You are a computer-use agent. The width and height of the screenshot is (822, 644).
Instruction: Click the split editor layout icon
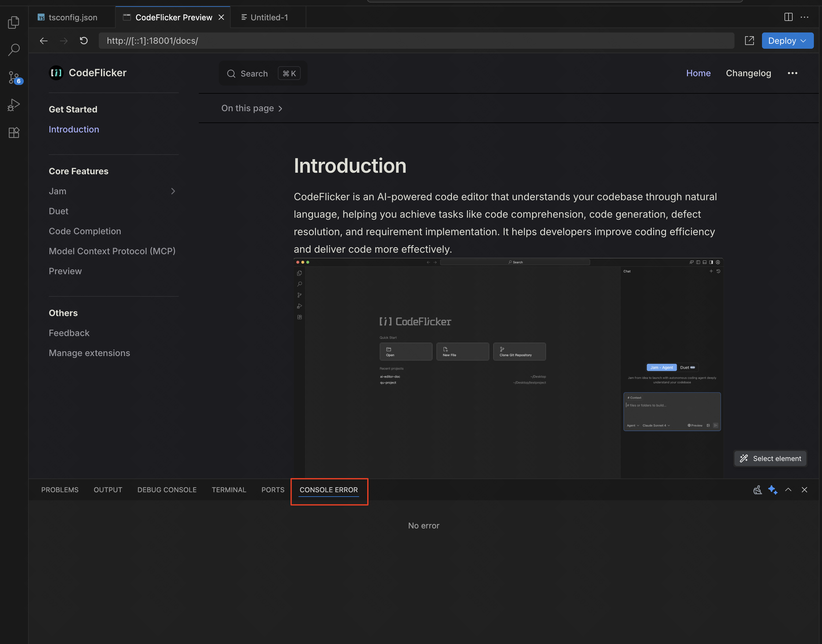[x=788, y=17]
